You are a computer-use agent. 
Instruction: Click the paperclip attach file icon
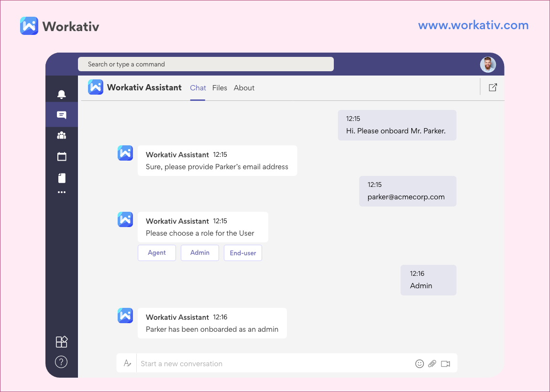pyautogui.click(x=432, y=364)
